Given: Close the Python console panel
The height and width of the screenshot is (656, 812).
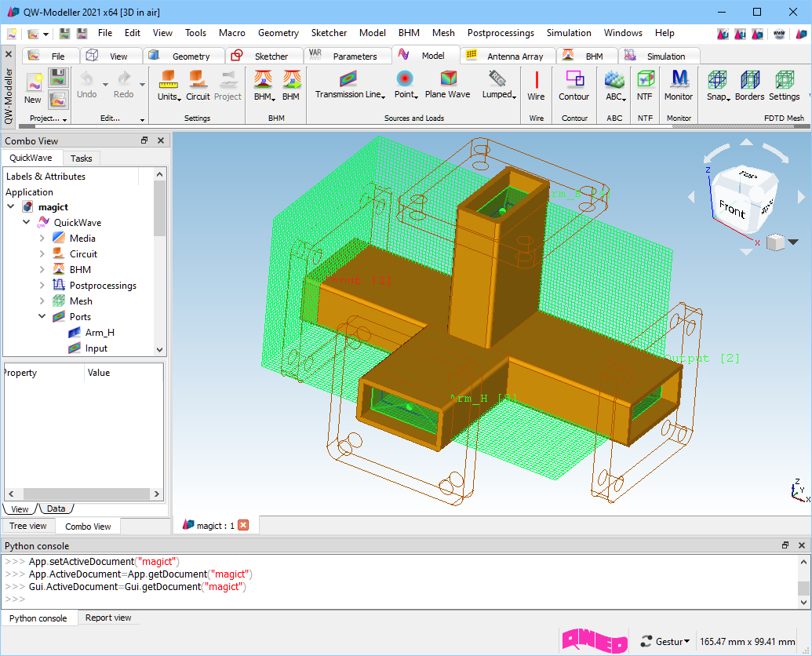Looking at the screenshot, I should [802, 545].
